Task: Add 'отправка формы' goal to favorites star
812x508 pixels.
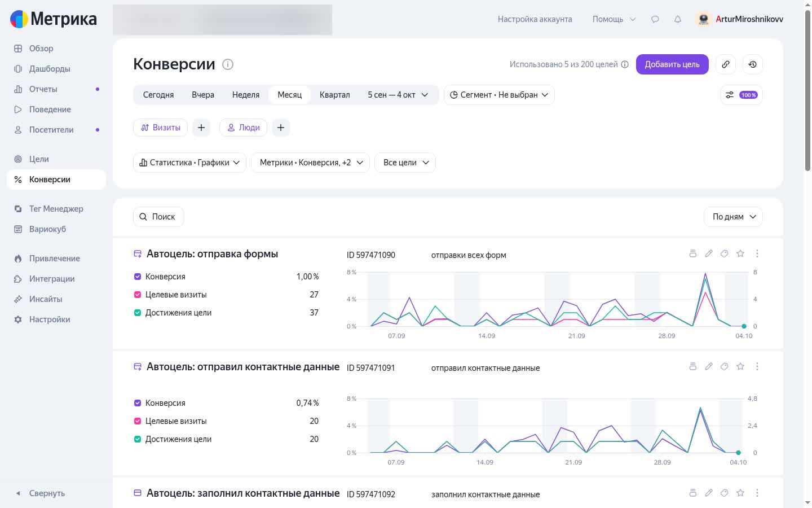Action: pyautogui.click(x=740, y=254)
